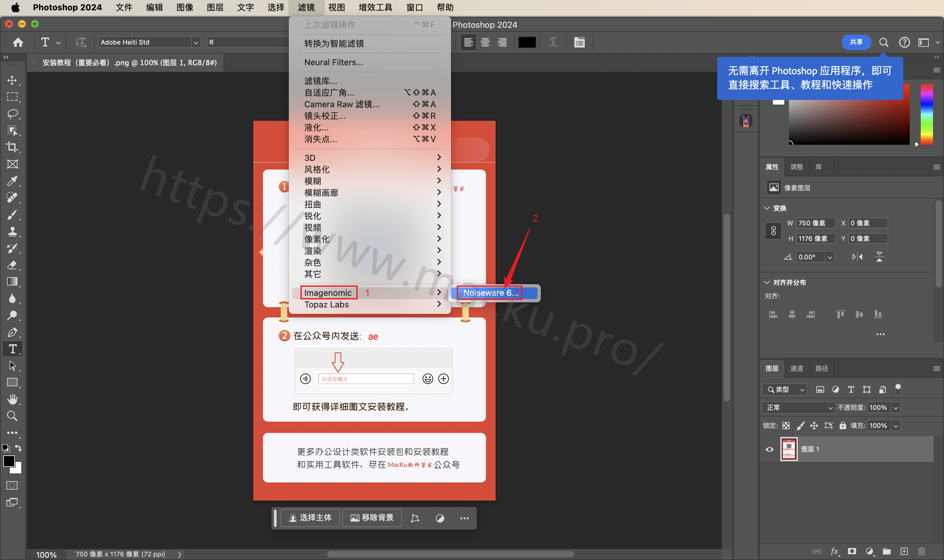Select the Lasso tool
This screenshot has width=944, height=560.
[x=12, y=114]
